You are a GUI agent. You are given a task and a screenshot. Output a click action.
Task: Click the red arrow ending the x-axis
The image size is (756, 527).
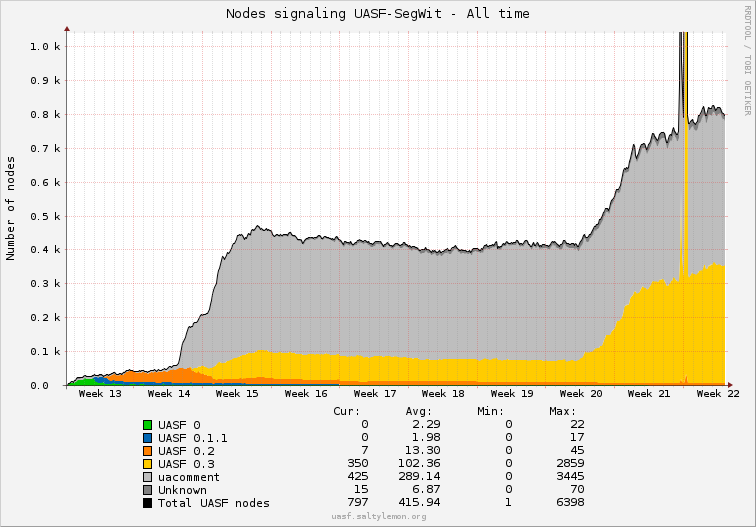click(729, 385)
